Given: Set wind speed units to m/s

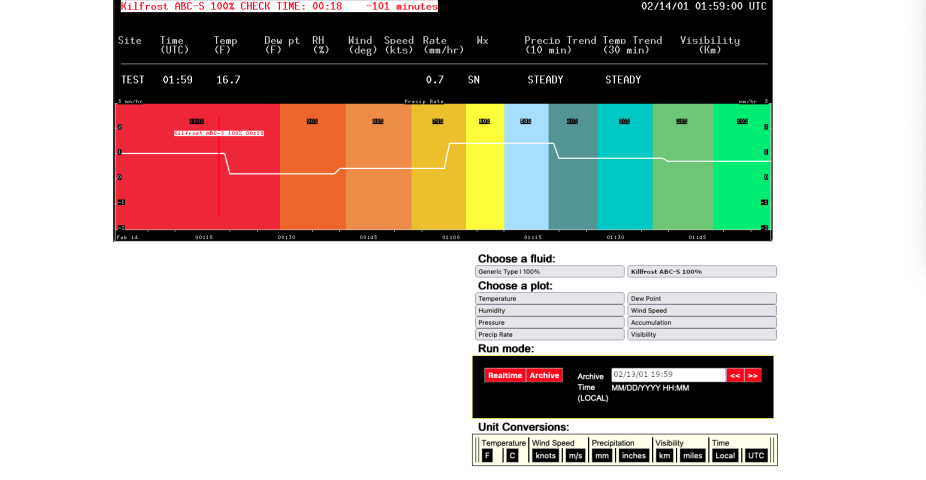Looking at the screenshot, I should pyautogui.click(x=575, y=455).
